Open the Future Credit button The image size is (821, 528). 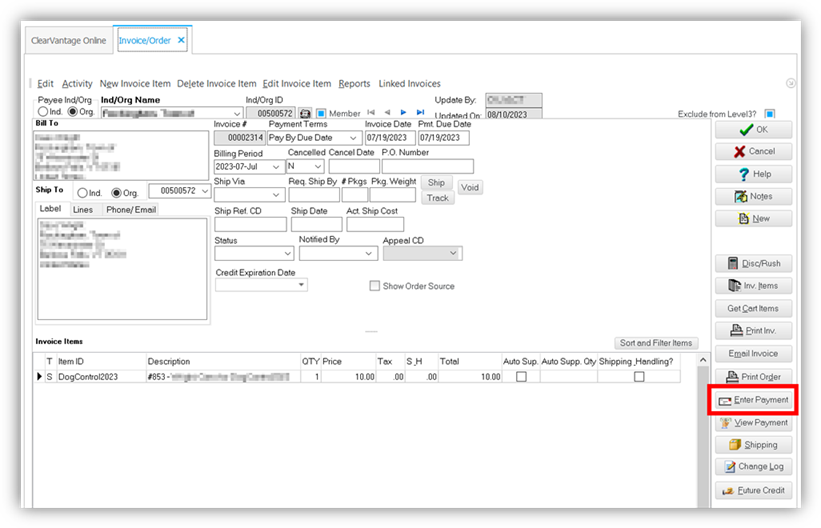pyautogui.click(x=753, y=491)
